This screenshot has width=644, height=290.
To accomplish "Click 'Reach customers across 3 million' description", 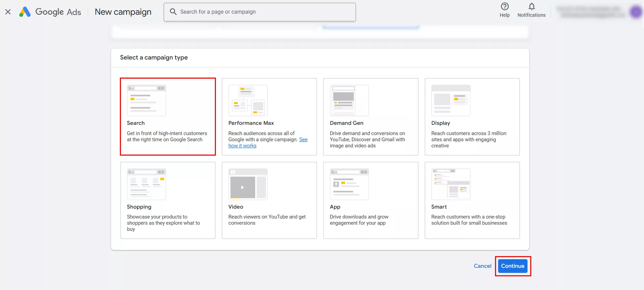I will point(469,140).
